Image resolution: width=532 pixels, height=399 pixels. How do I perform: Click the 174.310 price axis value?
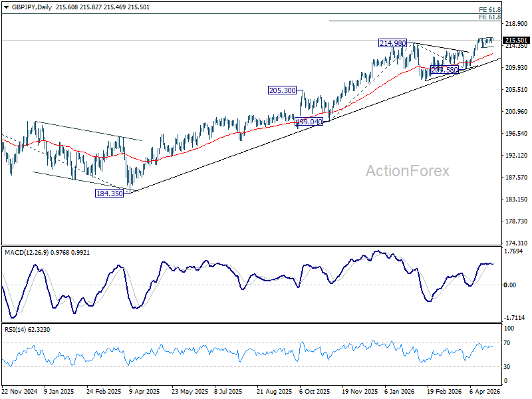(515, 243)
